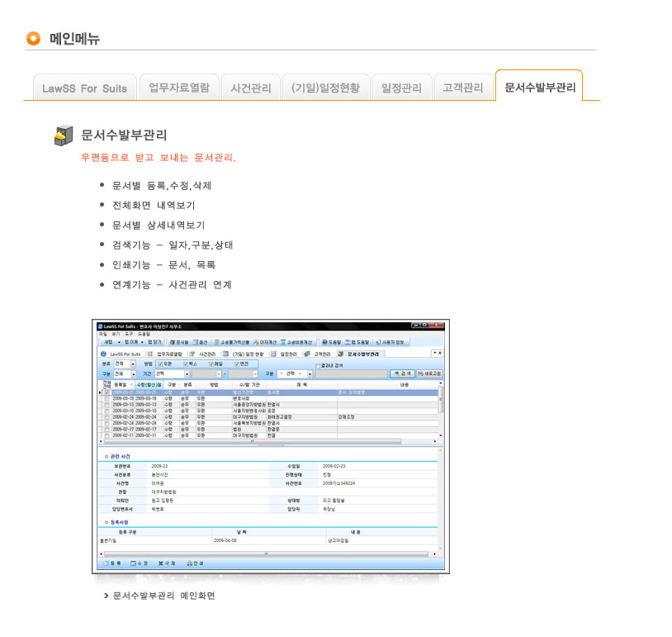Open the 파일 menu in app
The image size is (672, 637).
[x=103, y=334]
